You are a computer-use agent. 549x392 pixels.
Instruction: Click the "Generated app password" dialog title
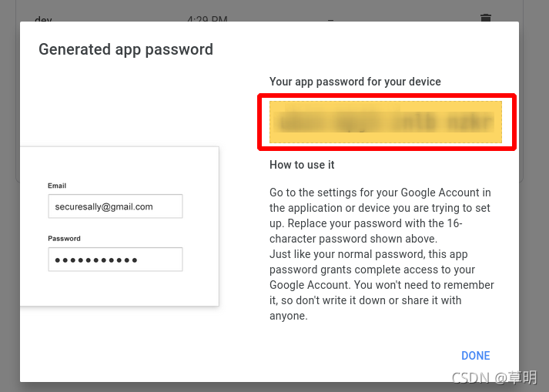point(126,50)
